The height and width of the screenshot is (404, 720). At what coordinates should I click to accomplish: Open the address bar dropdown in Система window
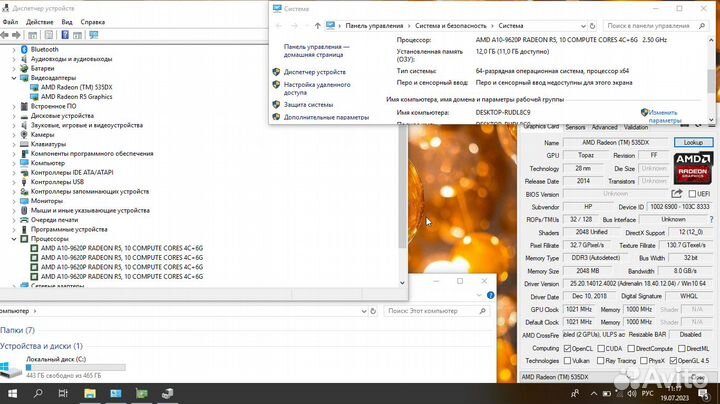tap(583, 26)
